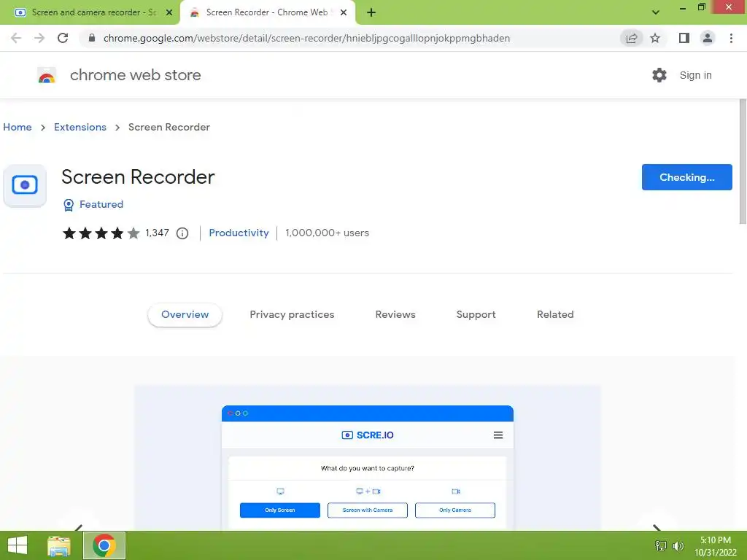Screen dimensions: 747x560
Task: Select the Overview tab
Action: coord(185,315)
